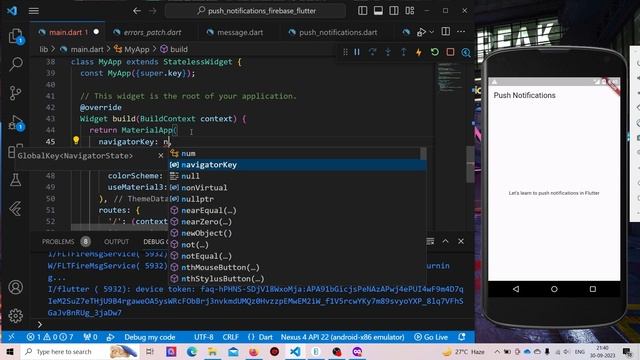Trigger Hot Reload lightning icon
The height and width of the screenshot is (360, 640).
click(x=419, y=52)
